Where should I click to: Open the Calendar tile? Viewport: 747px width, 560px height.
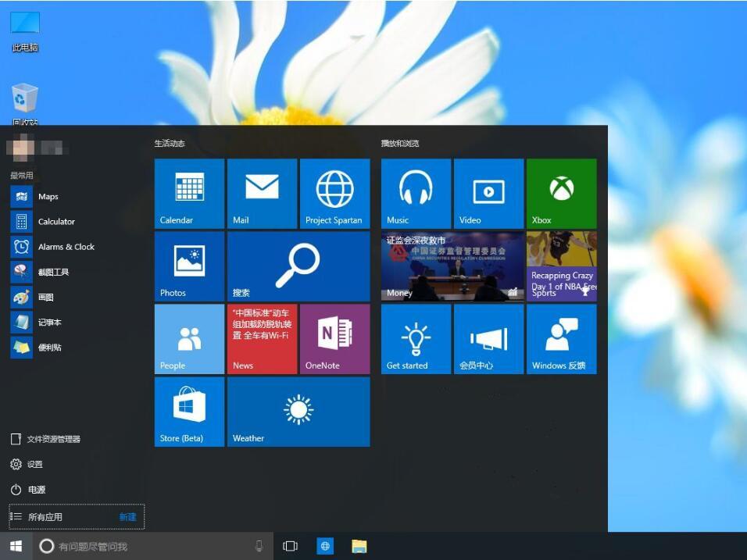188,193
